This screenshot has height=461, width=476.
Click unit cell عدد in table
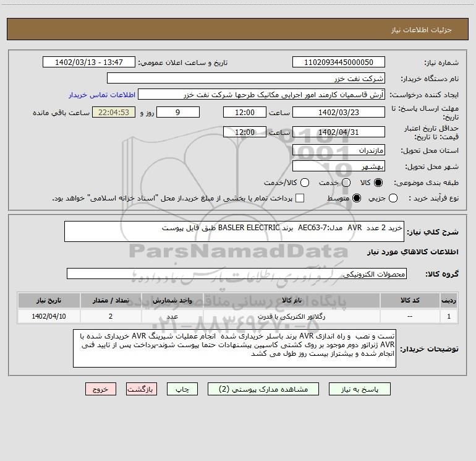[x=172, y=316]
